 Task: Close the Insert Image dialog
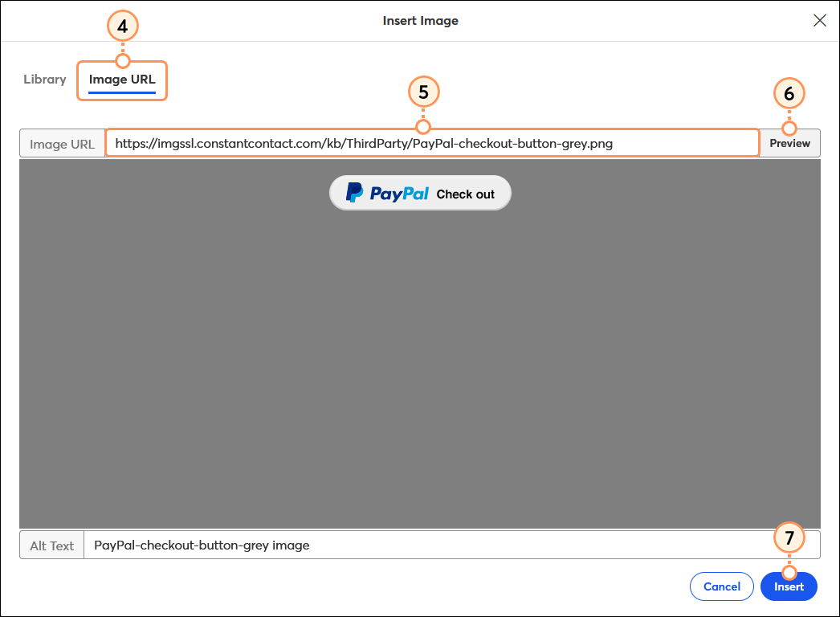tap(820, 20)
